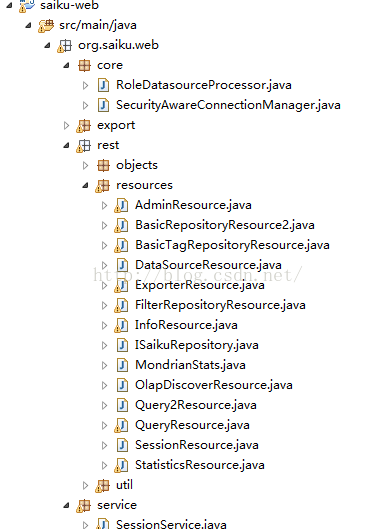Select OlapDiscoverResource.java file name

[214, 385]
